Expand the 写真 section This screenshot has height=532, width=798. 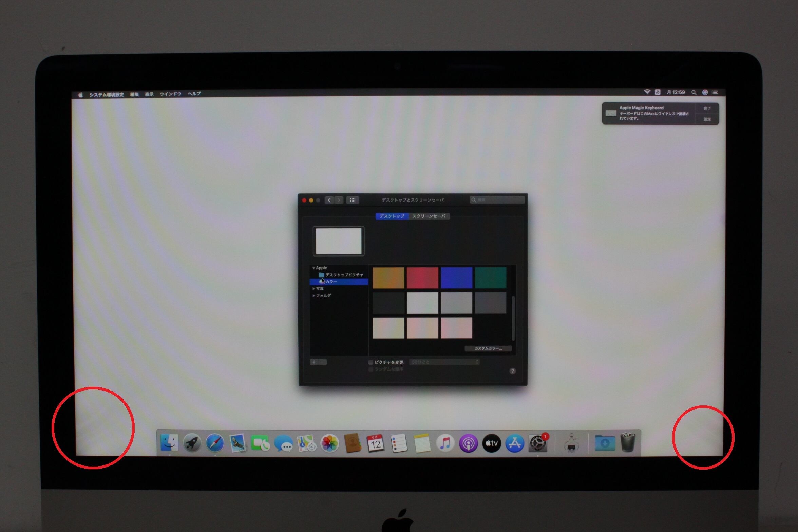[313, 289]
